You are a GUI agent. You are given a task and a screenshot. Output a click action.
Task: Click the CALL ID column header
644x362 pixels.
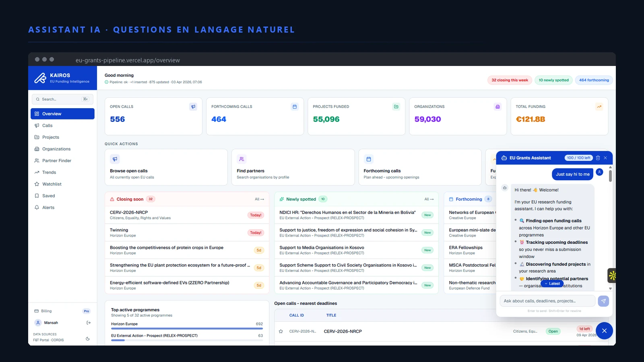[297, 315]
